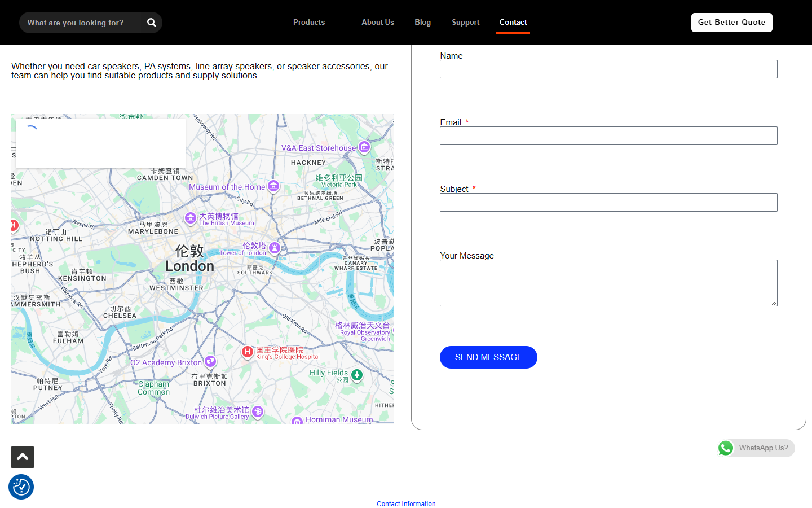812x508 pixels.
Task: Click inside the Your Message textarea
Action: tap(608, 283)
